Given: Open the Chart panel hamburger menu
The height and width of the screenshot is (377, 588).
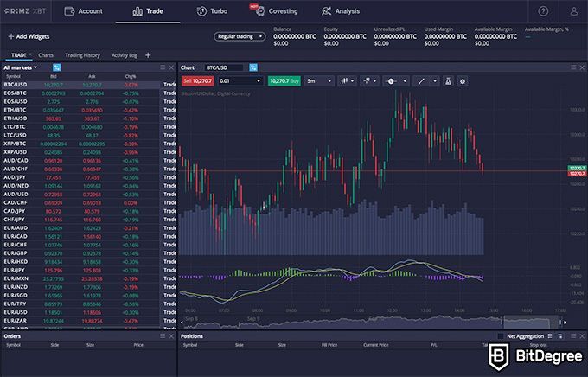Looking at the screenshot, I should pos(573,67).
